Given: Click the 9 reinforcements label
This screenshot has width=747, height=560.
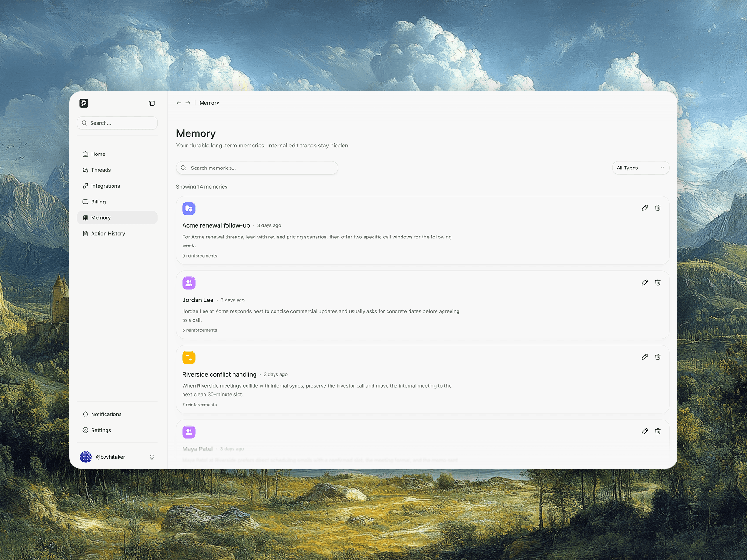Looking at the screenshot, I should (200, 256).
